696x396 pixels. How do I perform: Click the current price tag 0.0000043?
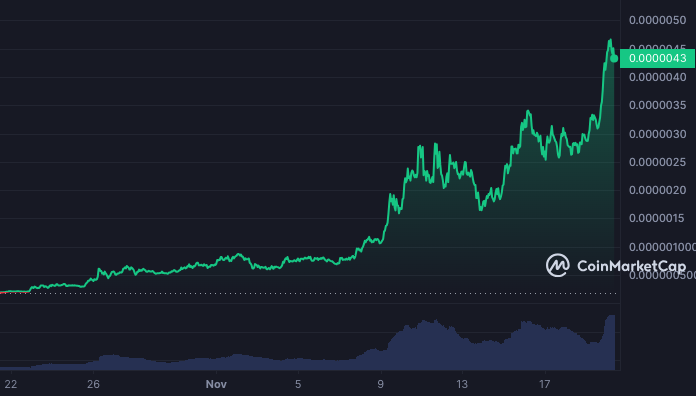tap(657, 59)
